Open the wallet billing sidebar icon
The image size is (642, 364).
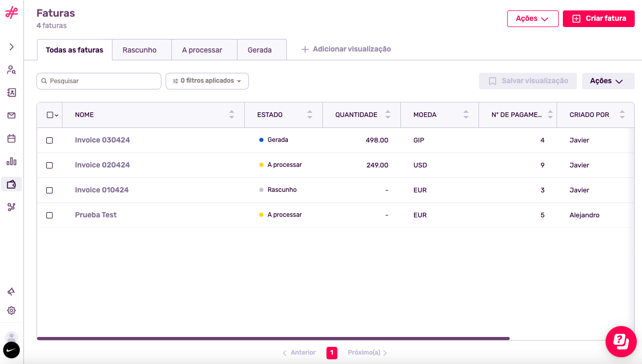pos(11,184)
